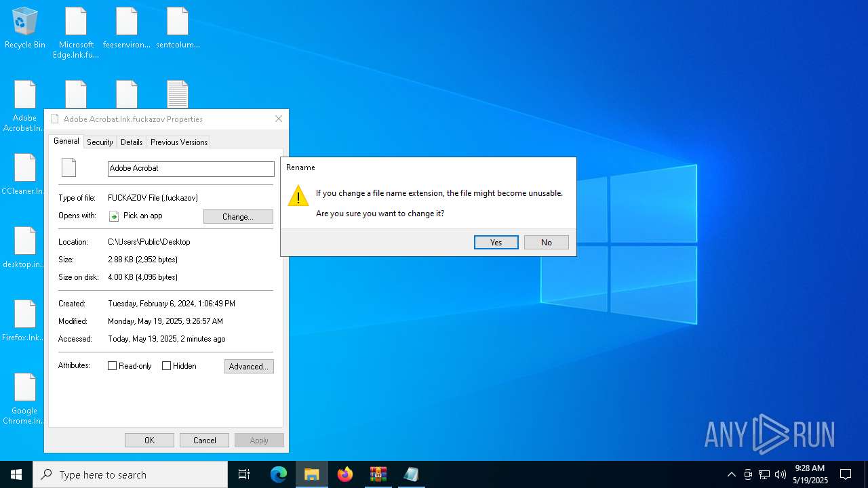Click Cancel in the Properties window
Viewport: 868px width, 488px height.
point(204,441)
